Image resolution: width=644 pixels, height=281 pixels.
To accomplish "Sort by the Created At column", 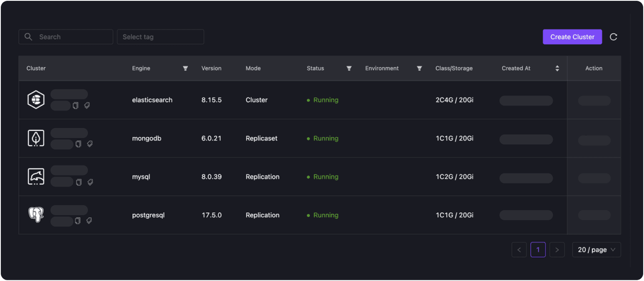I will coord(557,68).
